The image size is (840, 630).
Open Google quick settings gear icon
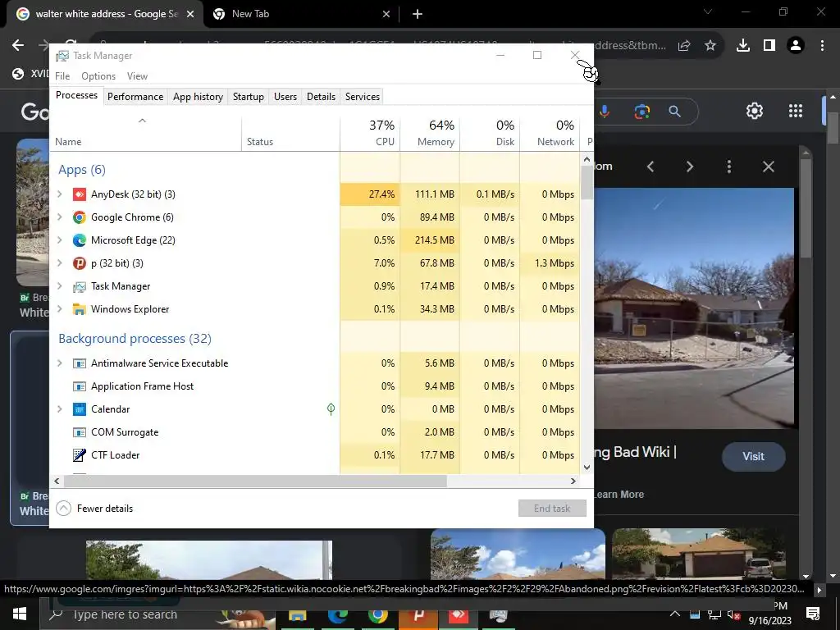click(x=755, y=111)
